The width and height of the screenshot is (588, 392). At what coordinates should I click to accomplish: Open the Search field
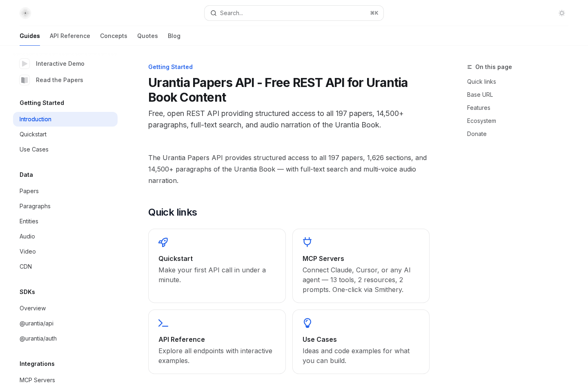[294, 13]
